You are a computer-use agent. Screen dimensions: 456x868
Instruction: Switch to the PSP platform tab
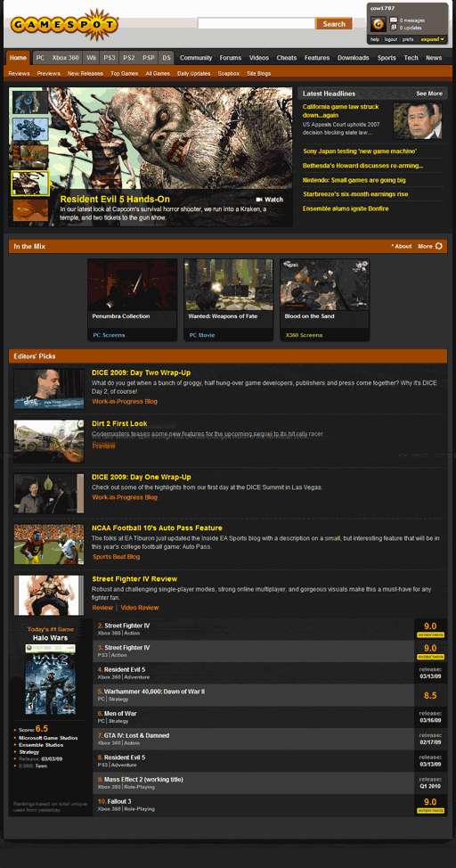click(149, 58)
